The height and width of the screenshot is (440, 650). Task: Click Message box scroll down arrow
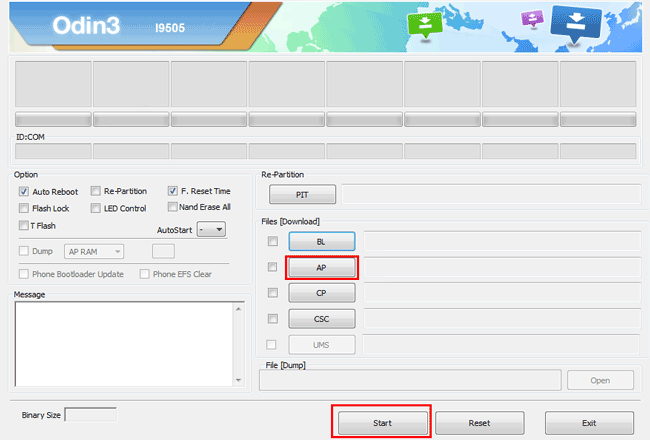click(238, 380)
